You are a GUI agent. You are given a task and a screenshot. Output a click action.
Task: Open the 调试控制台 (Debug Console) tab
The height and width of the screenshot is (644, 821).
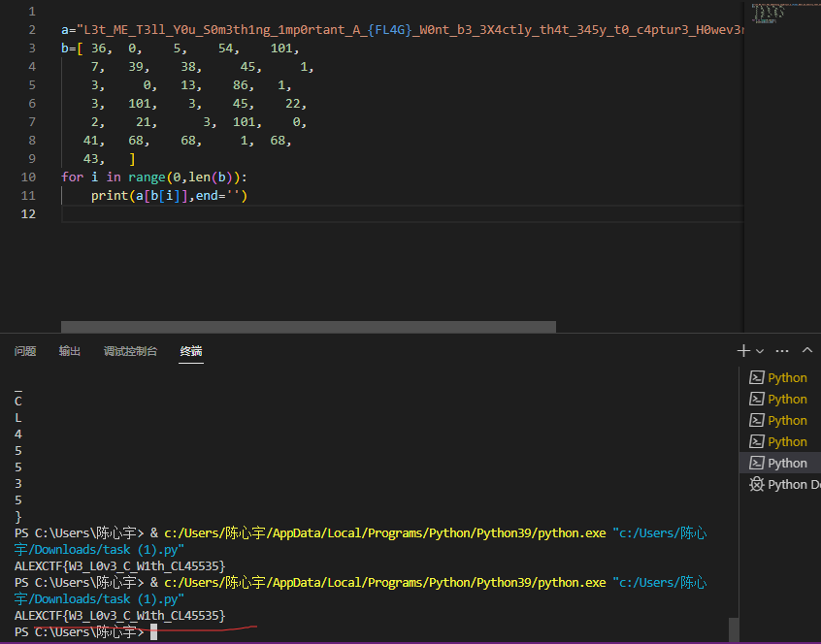tap(130, 351)
